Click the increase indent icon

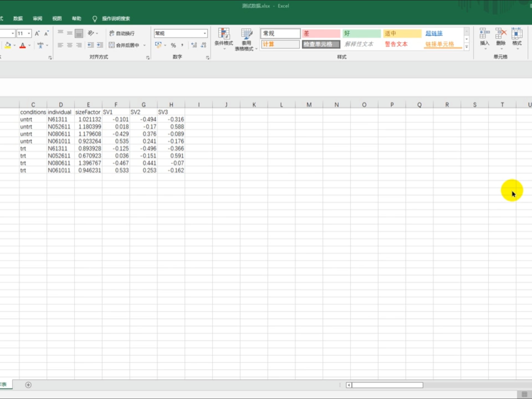[x=100, y=45]
